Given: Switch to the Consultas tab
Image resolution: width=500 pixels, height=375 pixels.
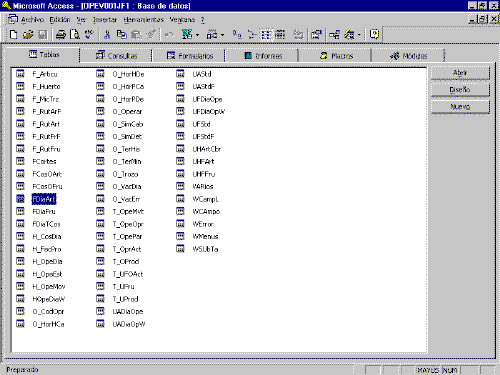Looking at the screenshot, I should click(x=116, y=56).
